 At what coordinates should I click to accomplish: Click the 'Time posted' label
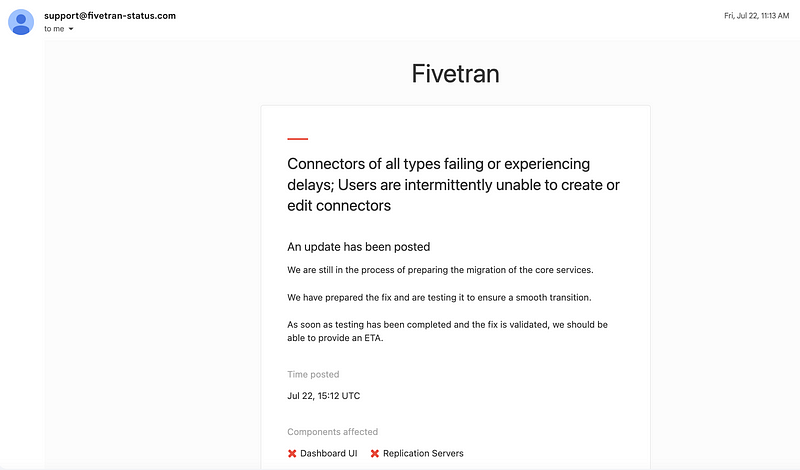tap(313, 375)
